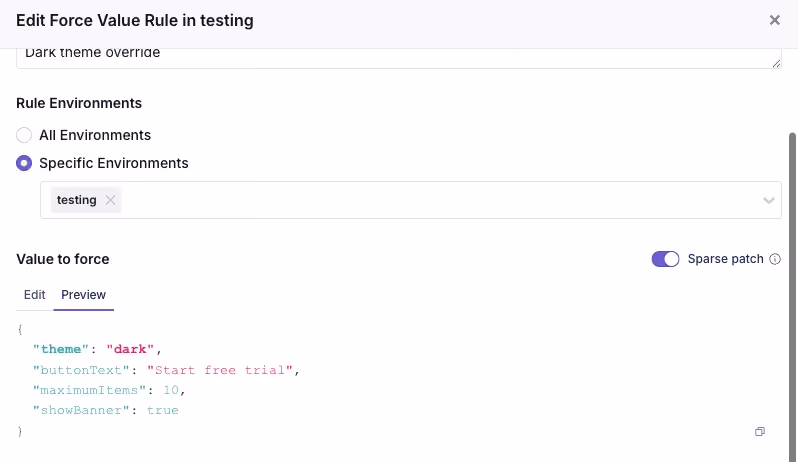Click the dialog's vertical scrollbar
The image size is (798, 462).
792,297
